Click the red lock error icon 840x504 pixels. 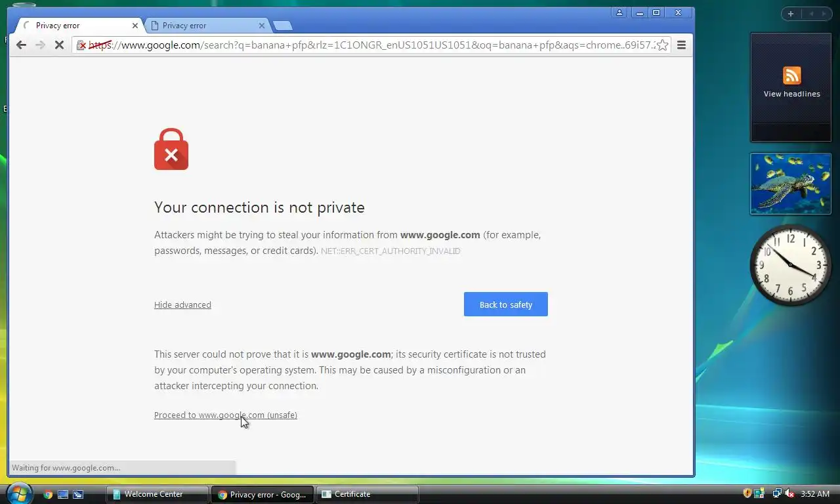[x=171, y=149]
